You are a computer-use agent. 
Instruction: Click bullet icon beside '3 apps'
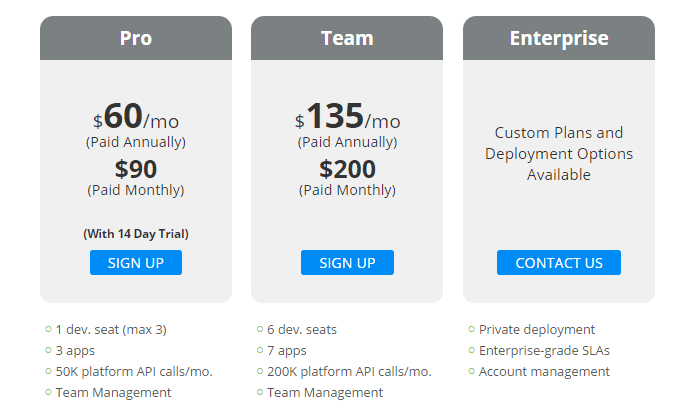[x=49, y=350]
